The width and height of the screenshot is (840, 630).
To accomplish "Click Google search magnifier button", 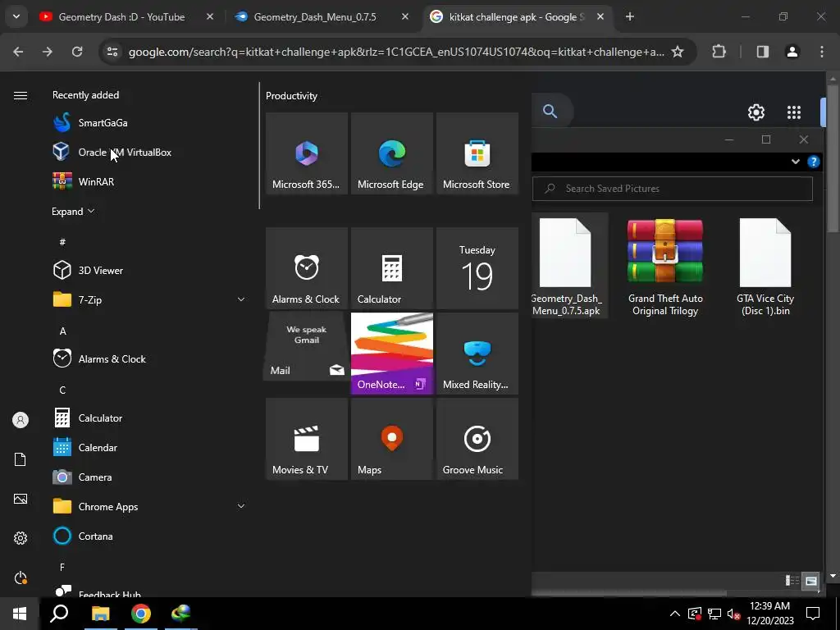I will (550, 112).
